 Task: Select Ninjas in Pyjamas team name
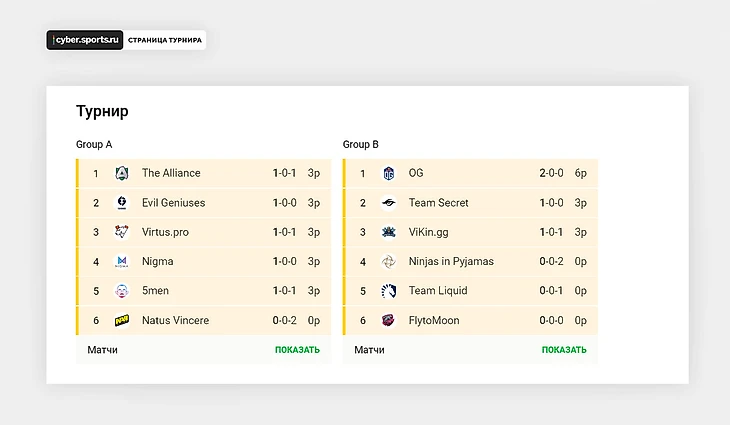tap(451, 262)
